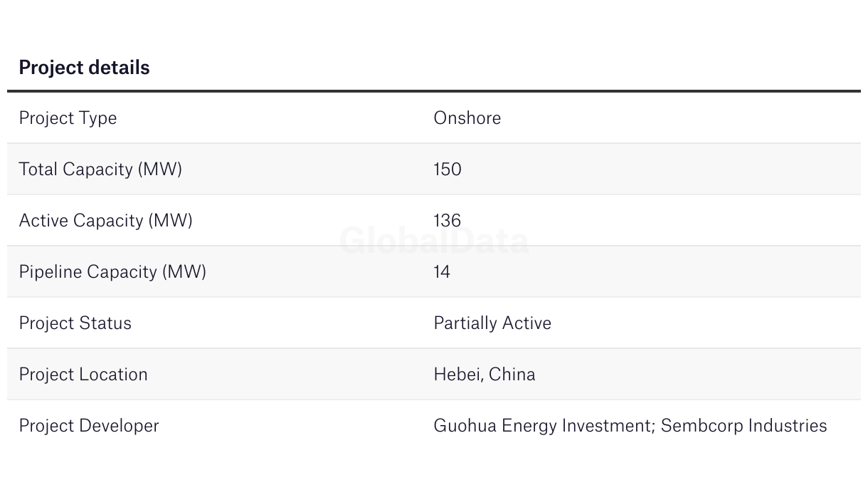Click the Hebei, China location value
Viewport: 868px width, 480px height.
(485, 375)
